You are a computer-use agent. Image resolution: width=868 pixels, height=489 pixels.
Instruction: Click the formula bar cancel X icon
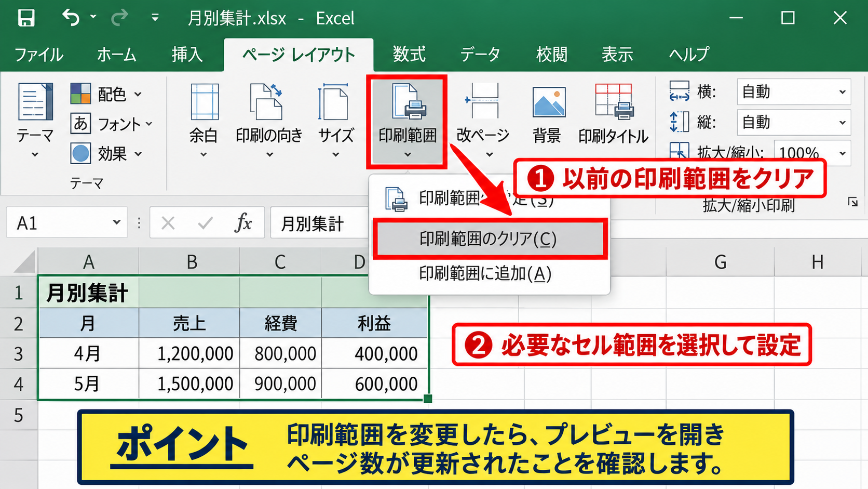[168, 223]
